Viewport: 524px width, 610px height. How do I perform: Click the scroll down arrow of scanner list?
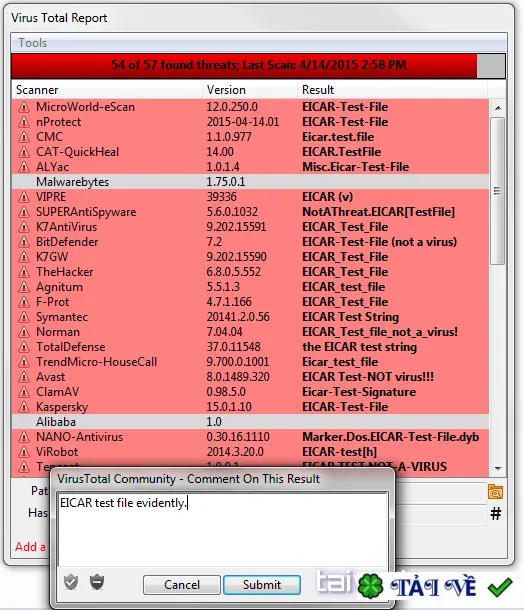tap(498, 468)
